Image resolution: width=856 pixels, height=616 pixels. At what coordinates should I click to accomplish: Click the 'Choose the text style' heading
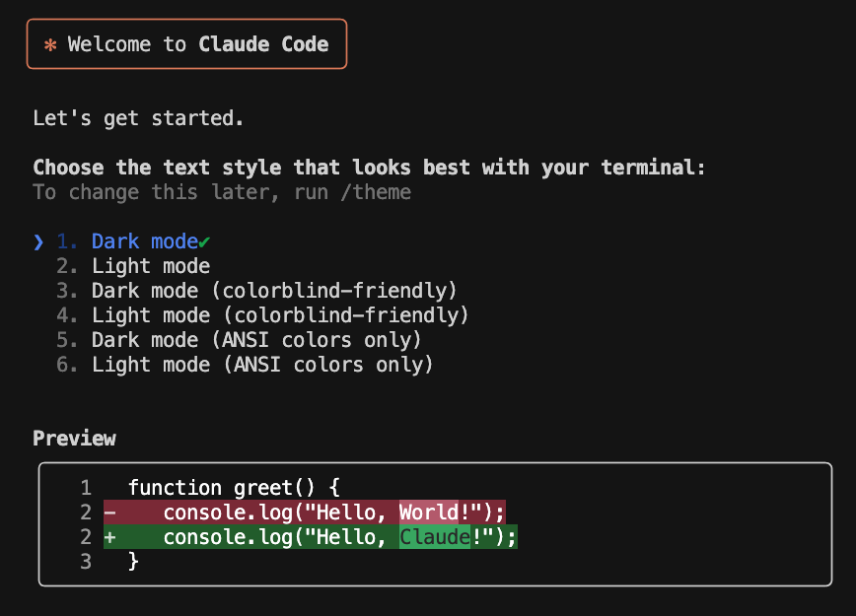369,167
